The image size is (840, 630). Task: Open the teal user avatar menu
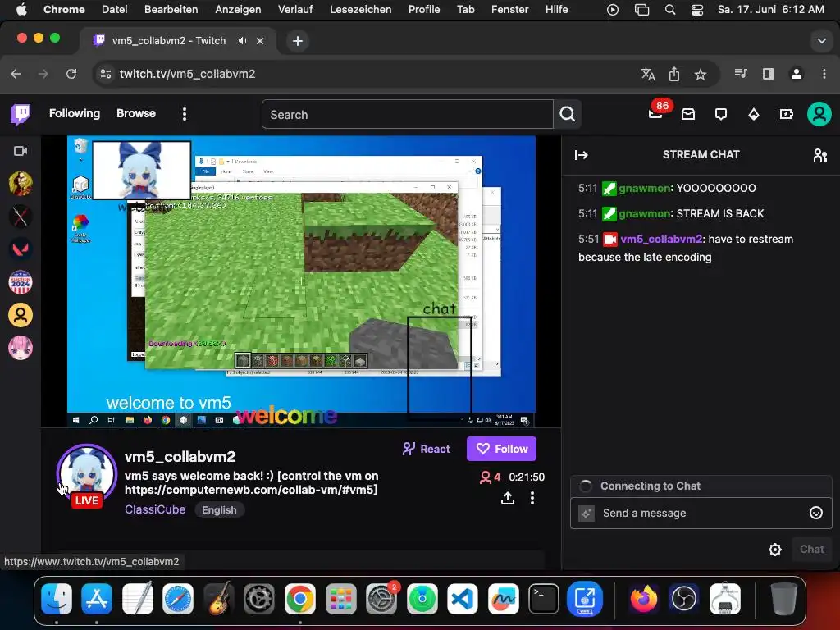click(819, 114)
